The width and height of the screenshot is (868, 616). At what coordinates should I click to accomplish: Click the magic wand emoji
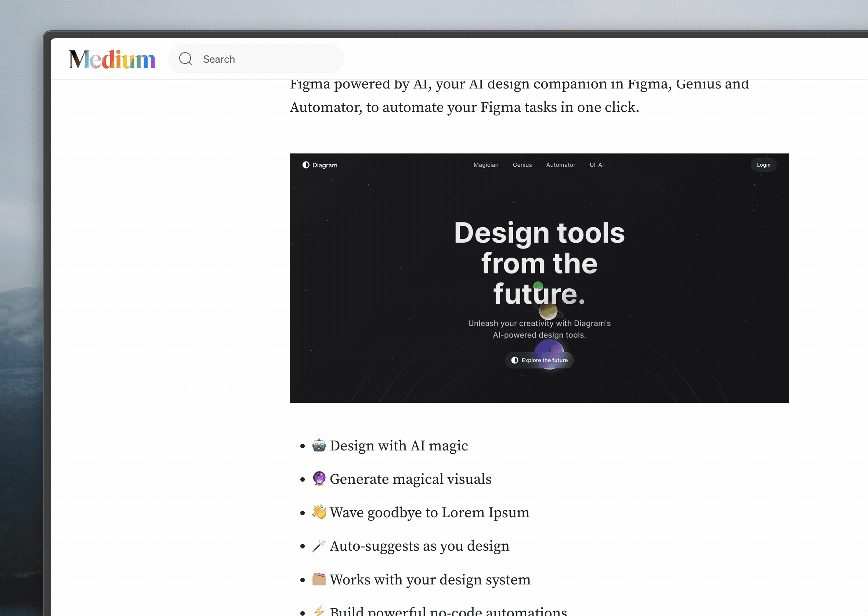tap(319, 546)
